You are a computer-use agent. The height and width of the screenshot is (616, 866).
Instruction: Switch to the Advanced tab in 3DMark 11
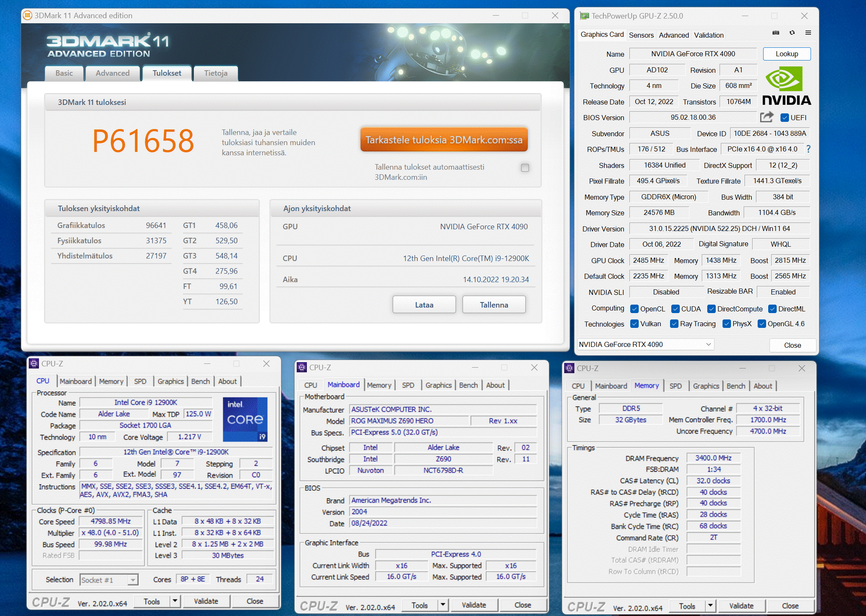tap(113, 73)
